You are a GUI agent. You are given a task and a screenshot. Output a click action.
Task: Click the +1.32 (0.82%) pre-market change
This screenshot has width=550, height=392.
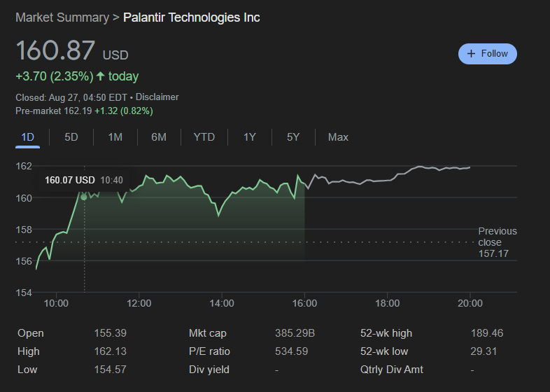(124, 111)
